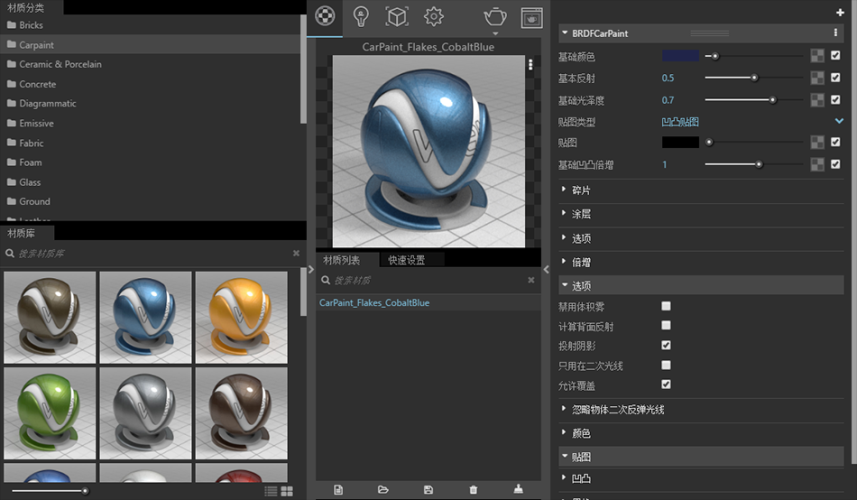Show the frame buffer window icon
This screenshot has height=500, width=857.
point(531,17)
